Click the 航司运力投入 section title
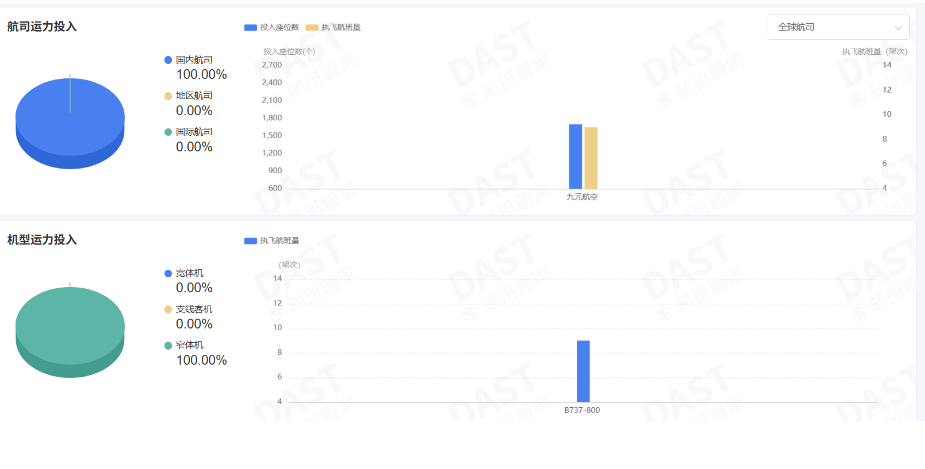Viewport: 925px width, 469px height. point(42,27)
